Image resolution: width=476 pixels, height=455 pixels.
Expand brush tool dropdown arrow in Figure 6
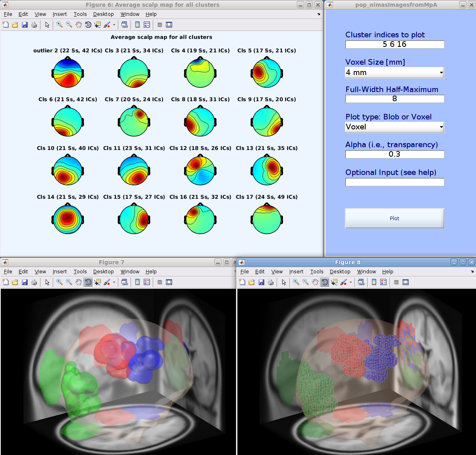[114, 25]
